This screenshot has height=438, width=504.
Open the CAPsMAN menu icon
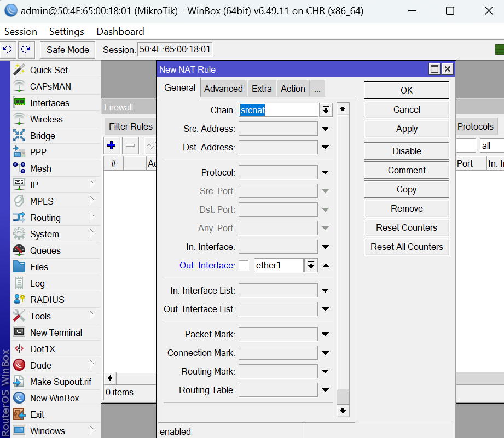[x=19, y=86]
